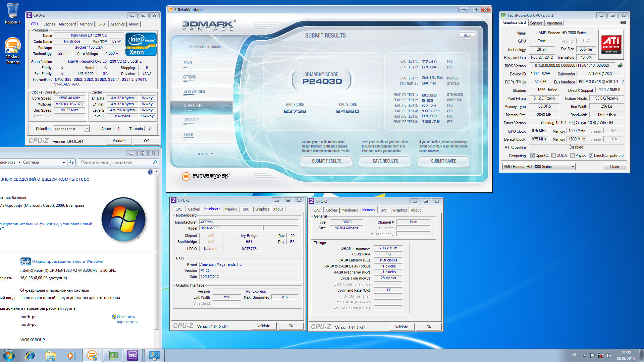The height and width of the screenshot is (362, 644).
Task: Click Validate in the top CPU-Z window
Action: pos(119,141)
